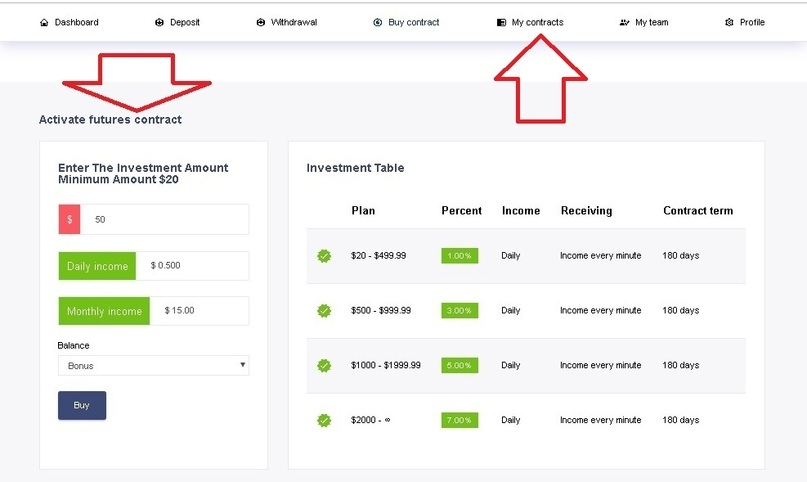Open the My contracts menu item
The image size is (807, 482).
pyautogui.click(x=537, y=22)
